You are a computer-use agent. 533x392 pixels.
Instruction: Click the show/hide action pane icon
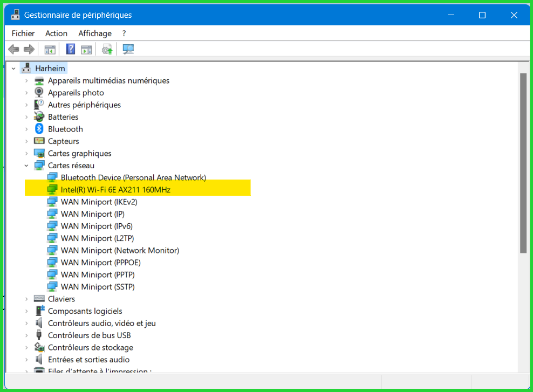coord(86,50)
